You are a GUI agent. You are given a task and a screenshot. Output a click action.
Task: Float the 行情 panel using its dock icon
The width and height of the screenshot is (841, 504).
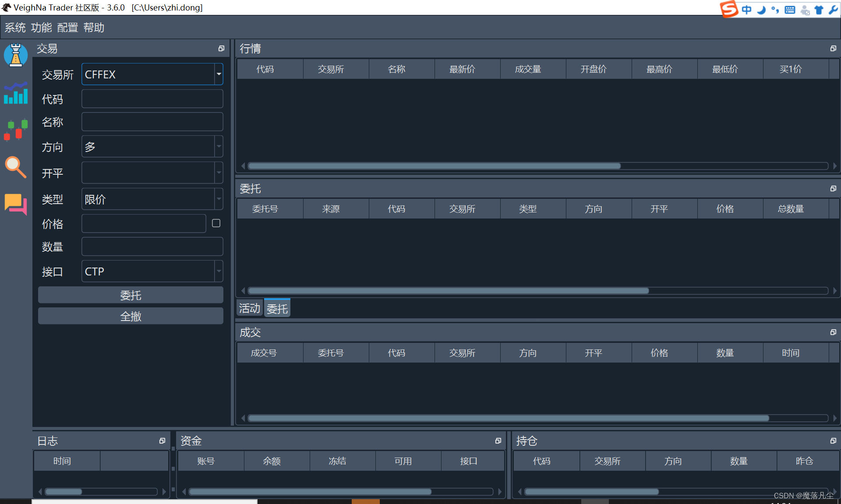click(x=833, y=49)
